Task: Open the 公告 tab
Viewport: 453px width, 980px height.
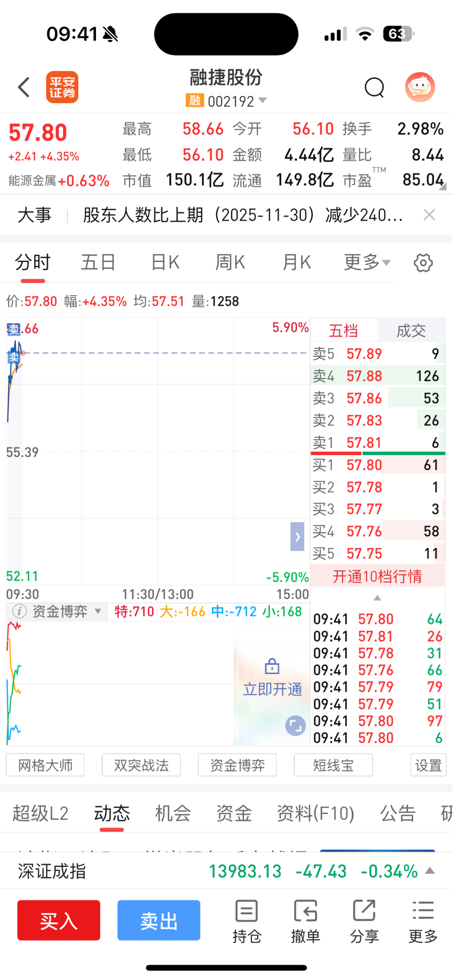Action: pyautogui.click(x=398, y=813)
